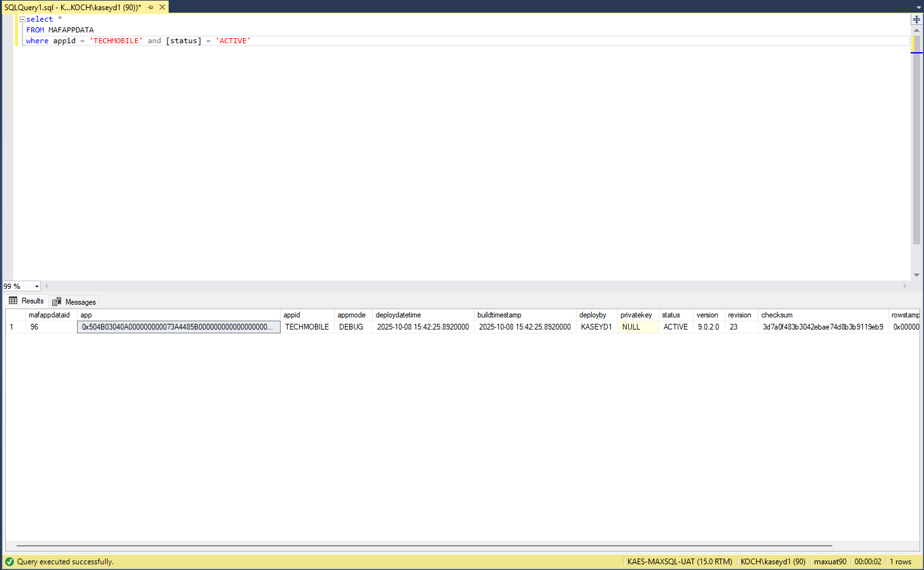Click the editor horizontal scrollbar right arrow

pyautogui.click(x=906, y=286)
